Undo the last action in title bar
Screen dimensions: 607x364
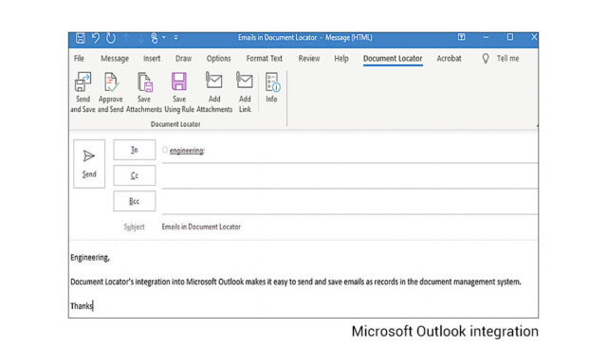(95, 38)
